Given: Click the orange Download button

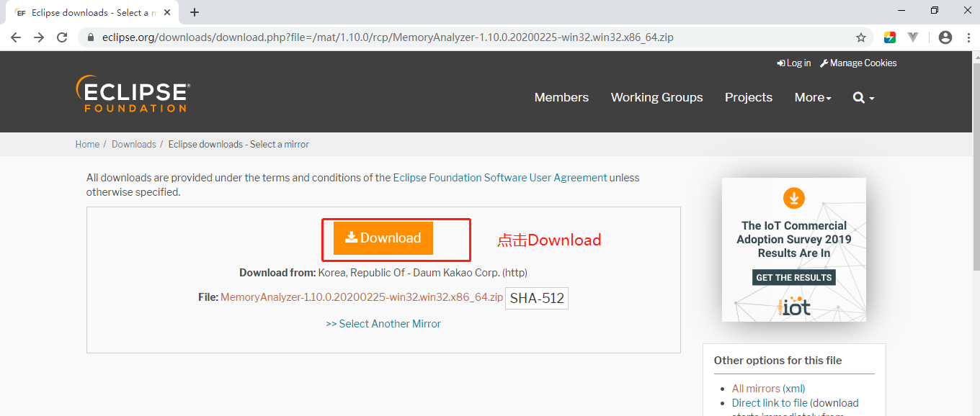Looking at the screenshot, I should pos(383,238).
